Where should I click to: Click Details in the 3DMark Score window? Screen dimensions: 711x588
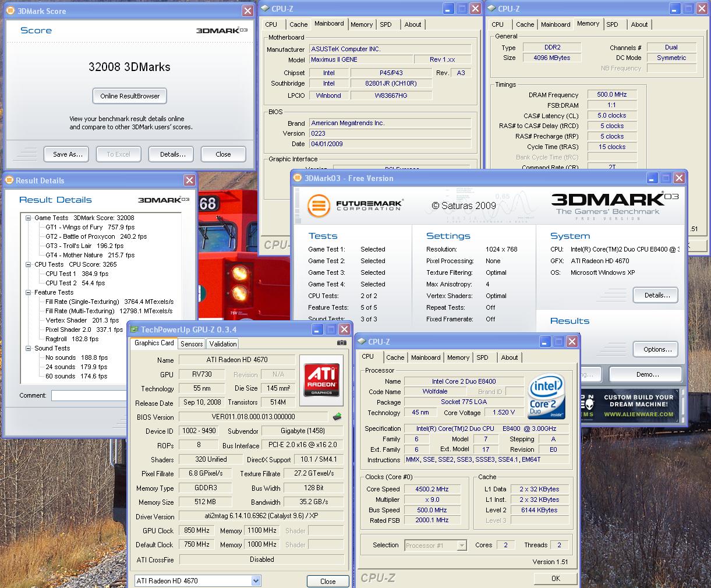(171, 154)
